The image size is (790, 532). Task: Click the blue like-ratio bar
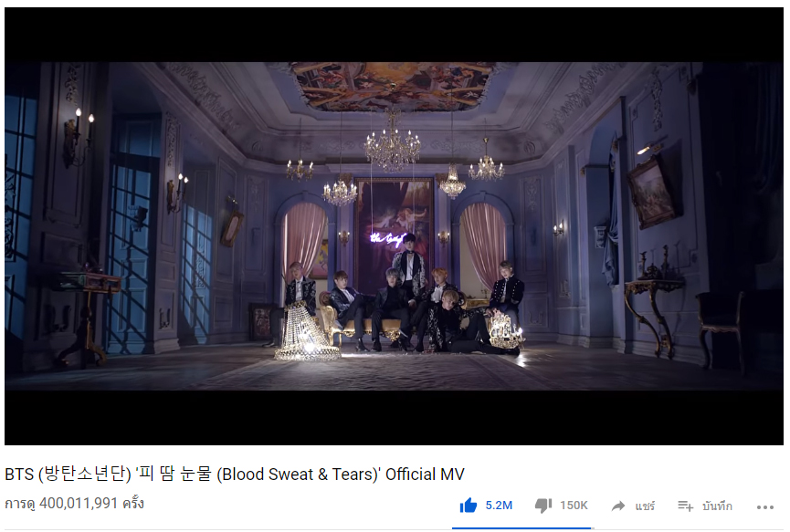[521, 528]
